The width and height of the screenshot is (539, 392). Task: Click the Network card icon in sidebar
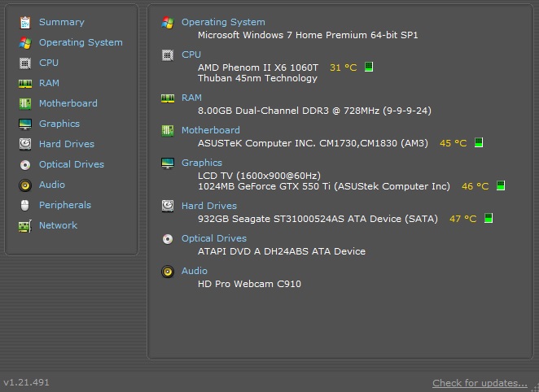click(x=25, y=226)
